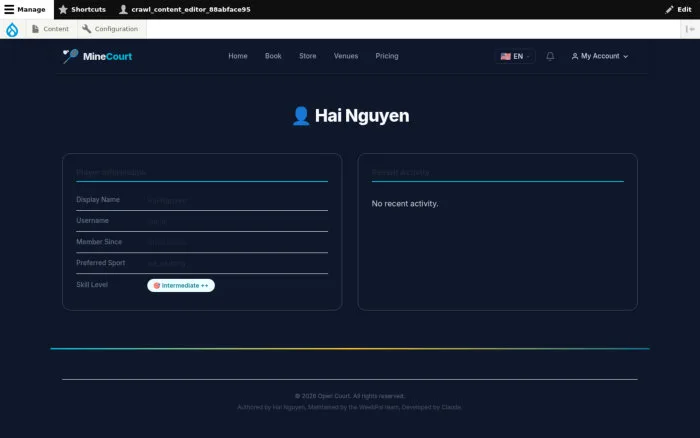Image resolution: width=700 pixels, height=438 pixels.
Task: Click the Drupal drop logo icon
Action: (x=12, y=29)
